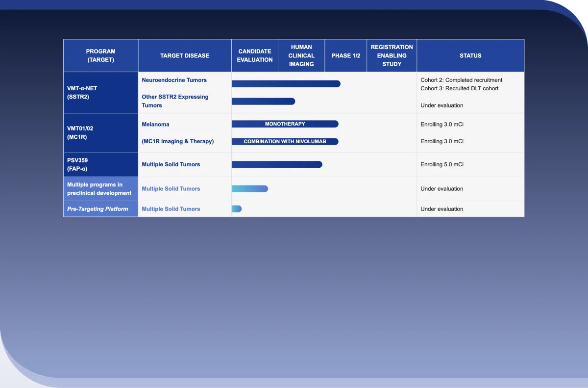This screenshot has width=588, height=388.
Task: Select the REGISTRATION ENABLING STUDY header
Action: [392, 55]
